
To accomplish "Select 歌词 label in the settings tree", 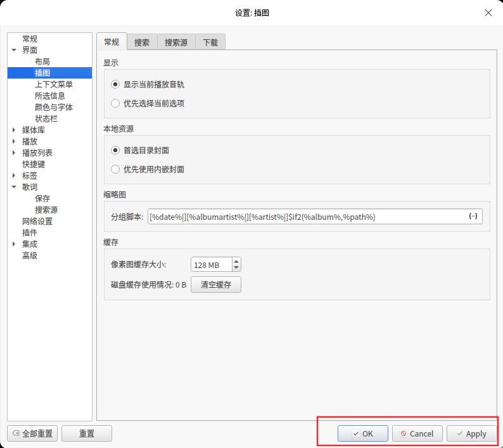I will point(30,187).
